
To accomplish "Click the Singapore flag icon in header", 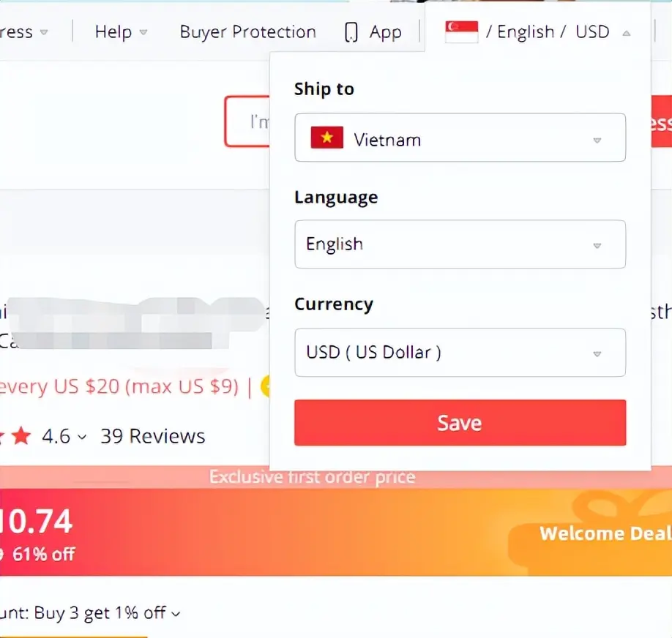I will point(462,31).
